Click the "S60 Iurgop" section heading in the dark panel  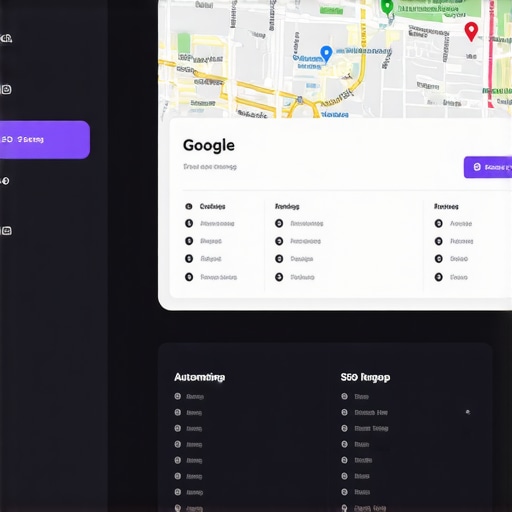tap(365, 377)
